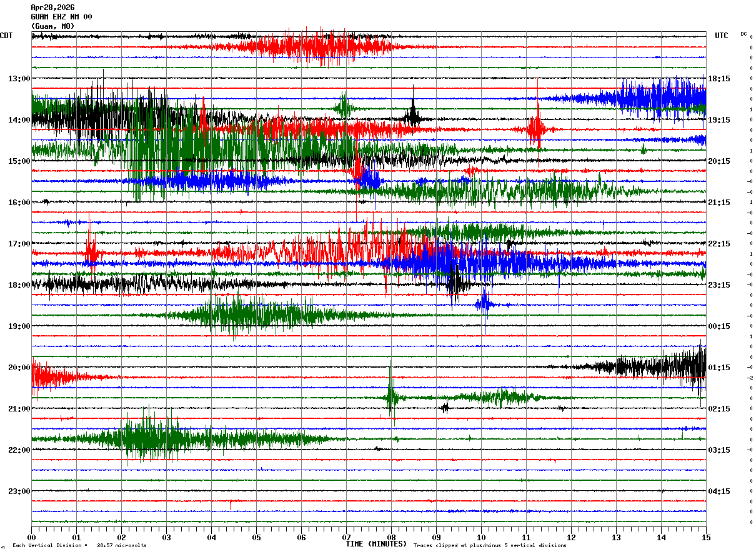756x554 pixels.
Task: Click the 21:15 UTC time label
Action: point(719,203)
